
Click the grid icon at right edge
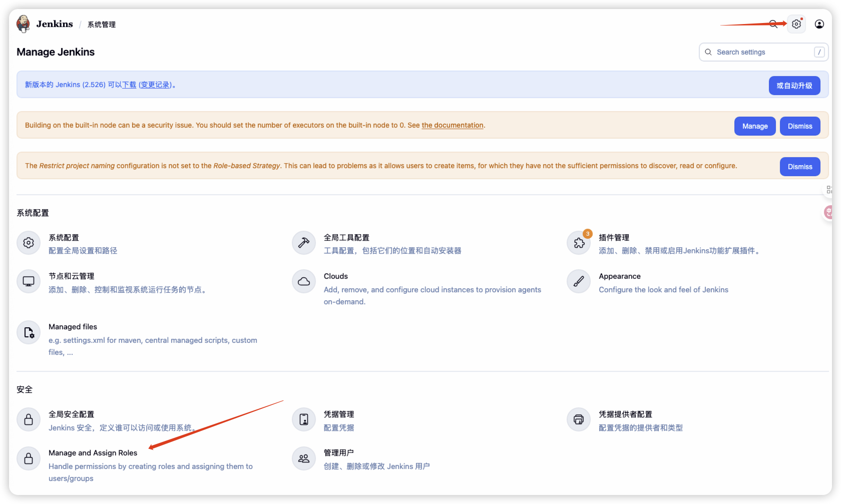click(829, 190)
